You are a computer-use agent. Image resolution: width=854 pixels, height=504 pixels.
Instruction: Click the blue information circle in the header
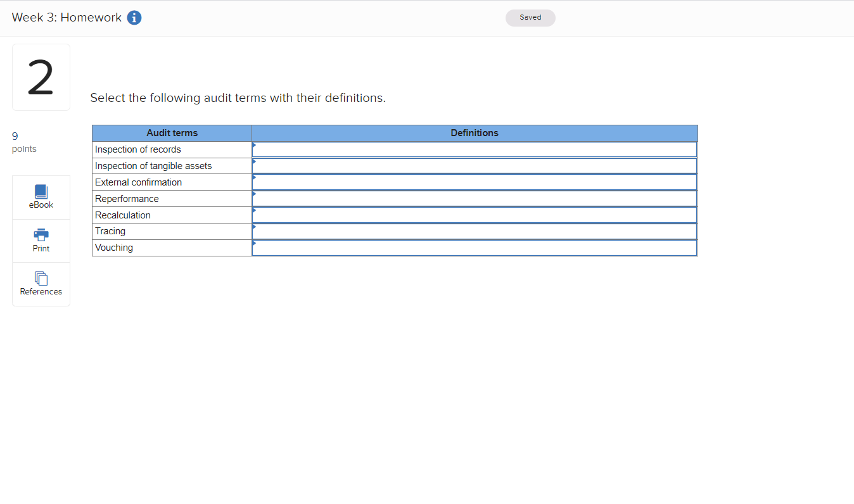[134, 18]
